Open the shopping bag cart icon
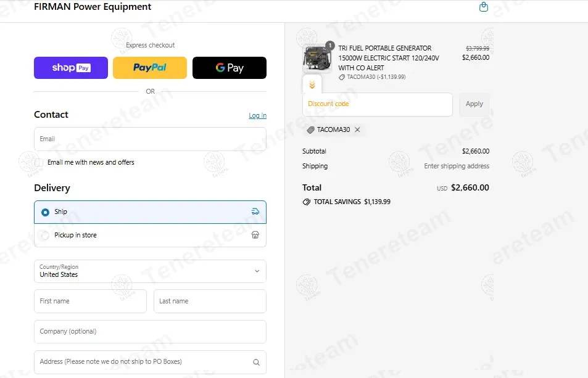588x378 pixels. click(483, 7)
